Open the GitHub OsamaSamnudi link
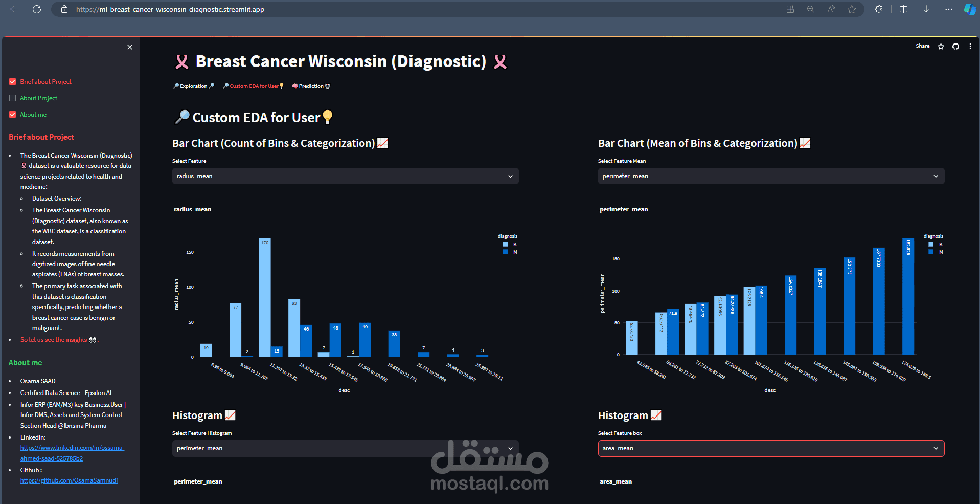 tap(69, 480)
